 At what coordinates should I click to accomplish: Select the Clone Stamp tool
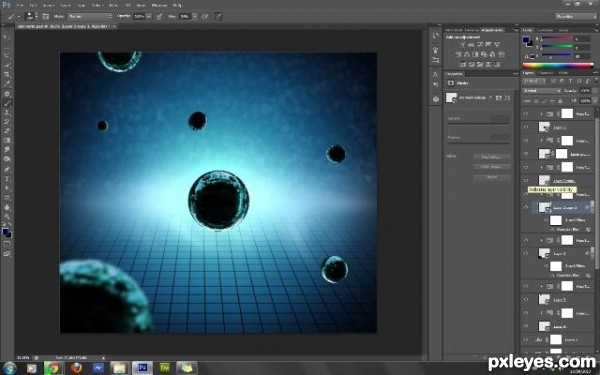pos(7,112)
